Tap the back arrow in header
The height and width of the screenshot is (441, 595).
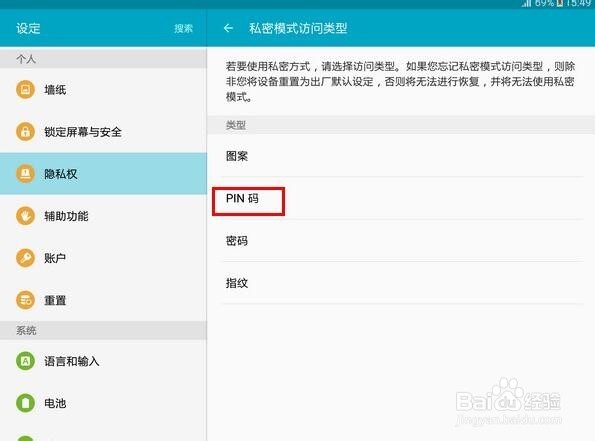[x=228, y=28]
